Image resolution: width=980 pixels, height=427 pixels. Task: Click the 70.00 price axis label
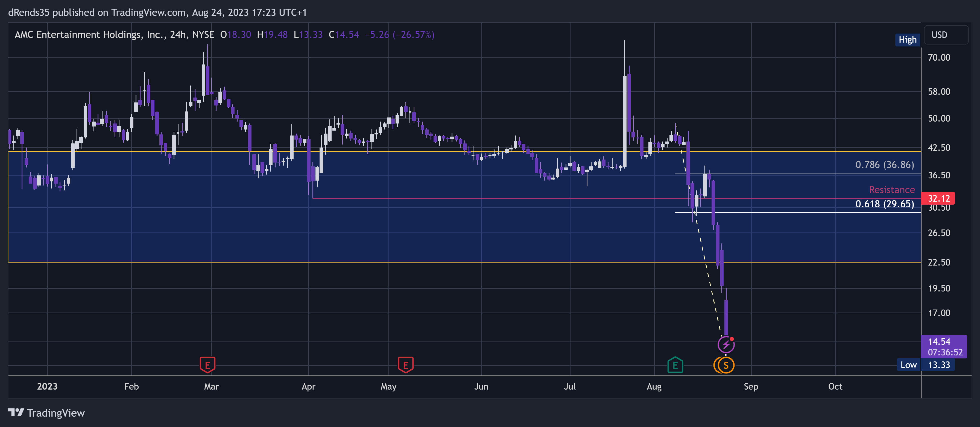click(938, 57)
